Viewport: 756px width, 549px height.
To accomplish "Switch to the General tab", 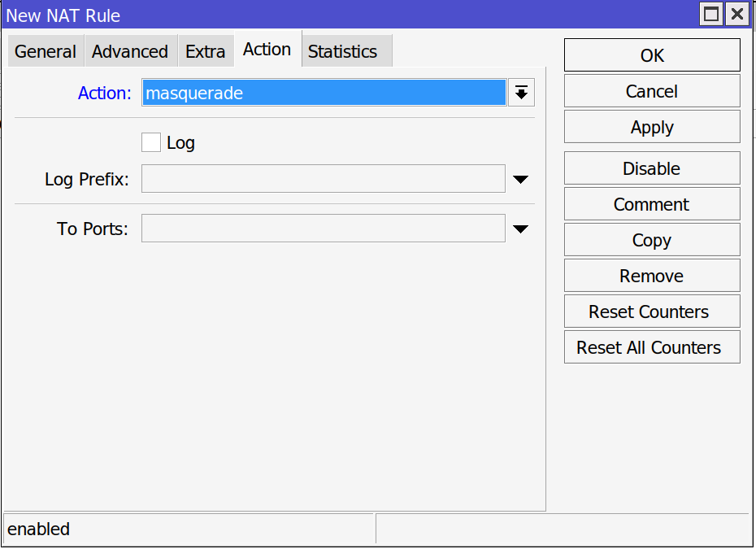I will pyautogui.click(x=46, y=51).
